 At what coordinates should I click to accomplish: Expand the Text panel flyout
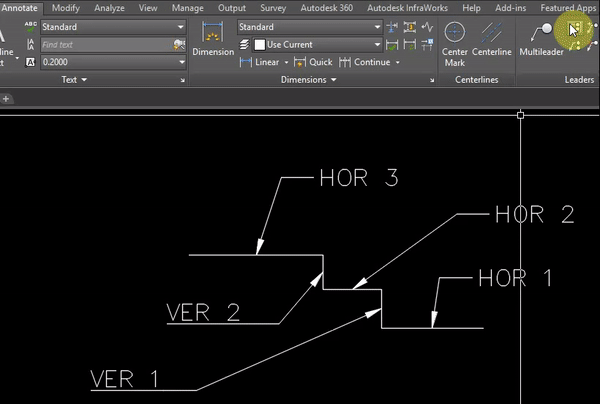pos(74,80)
